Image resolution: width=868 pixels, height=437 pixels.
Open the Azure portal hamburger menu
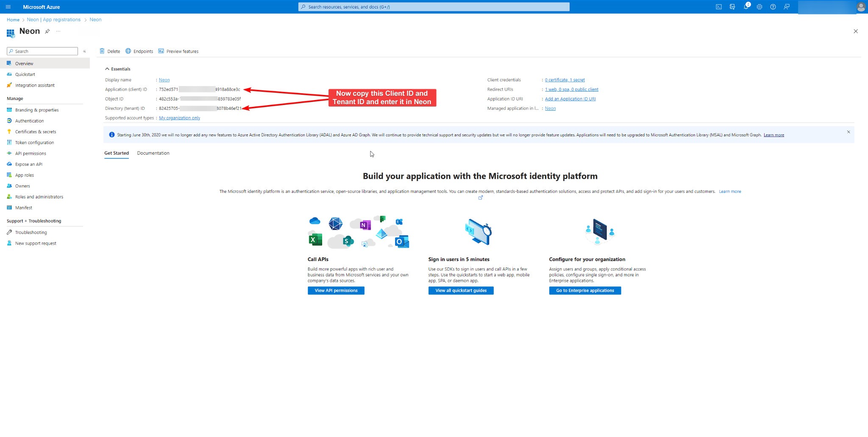pyautogui.click(x=8, y=7)
